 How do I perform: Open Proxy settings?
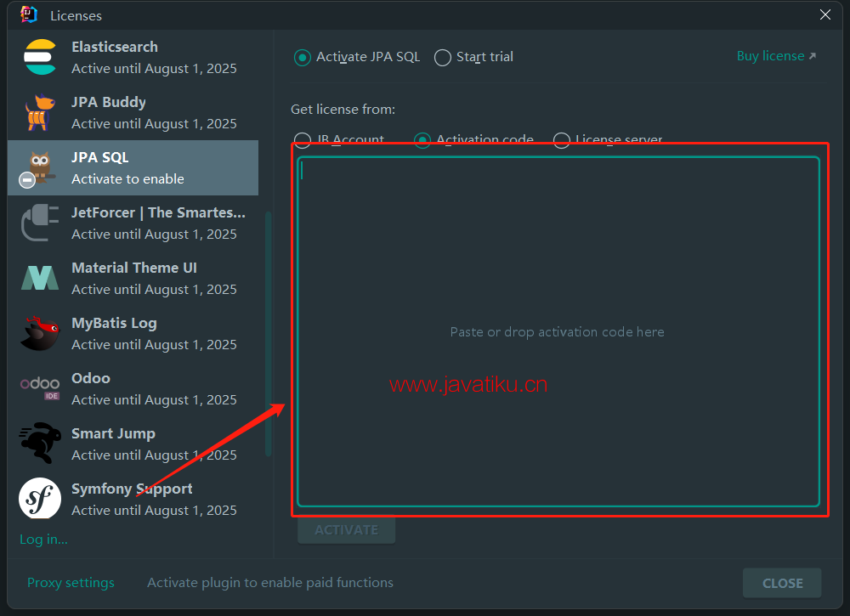(x=71, y=583)
